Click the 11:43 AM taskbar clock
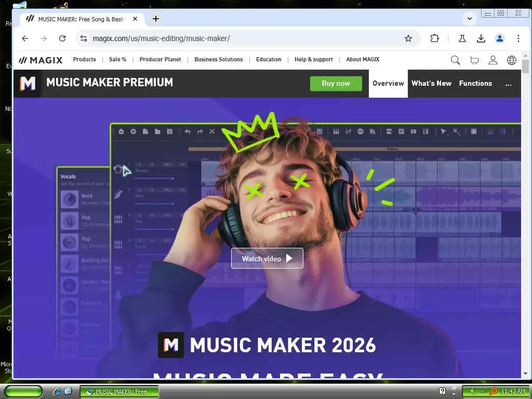532x399 pixels. 513,392
